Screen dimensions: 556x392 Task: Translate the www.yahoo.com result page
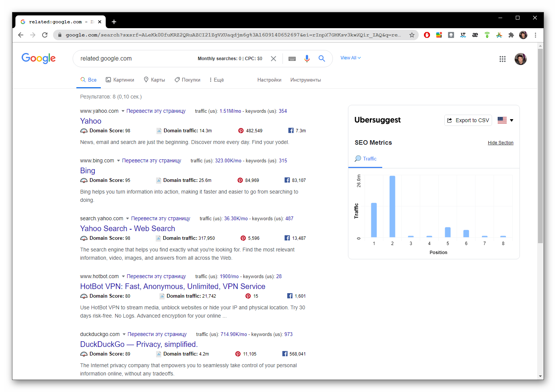tap(156, 111)
